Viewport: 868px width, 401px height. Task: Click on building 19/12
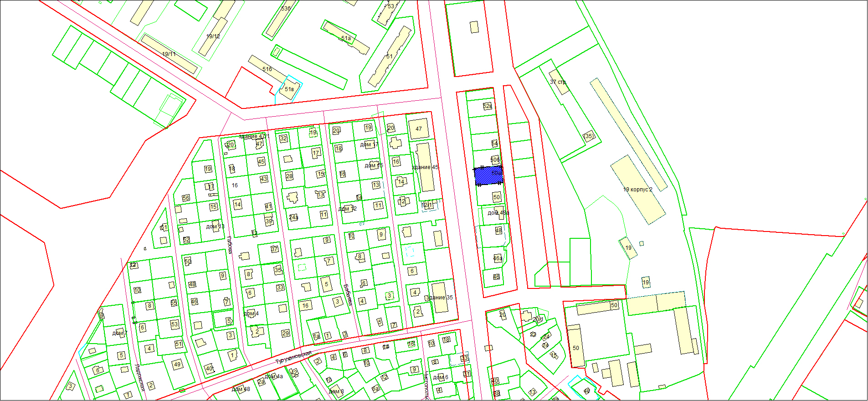pos(213,36)
